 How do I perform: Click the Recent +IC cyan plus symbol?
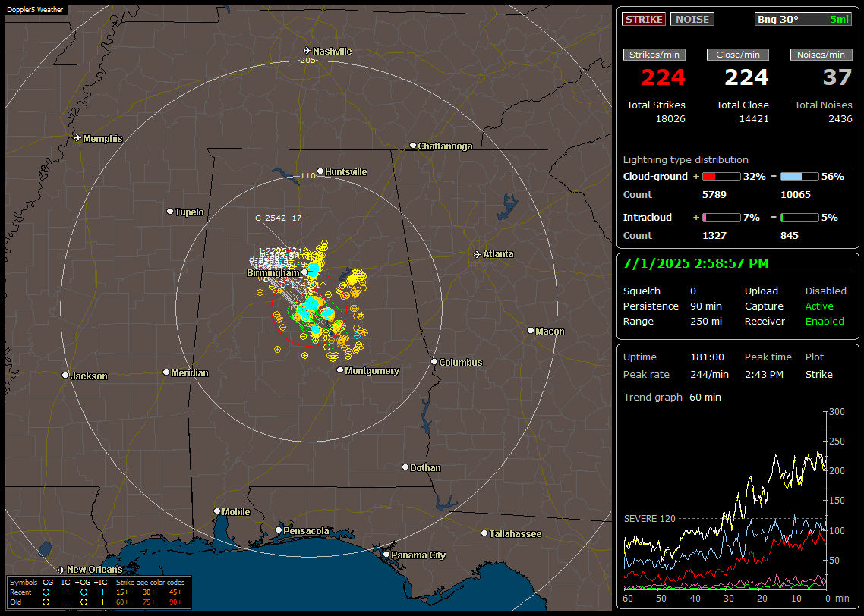pos(102,592)
